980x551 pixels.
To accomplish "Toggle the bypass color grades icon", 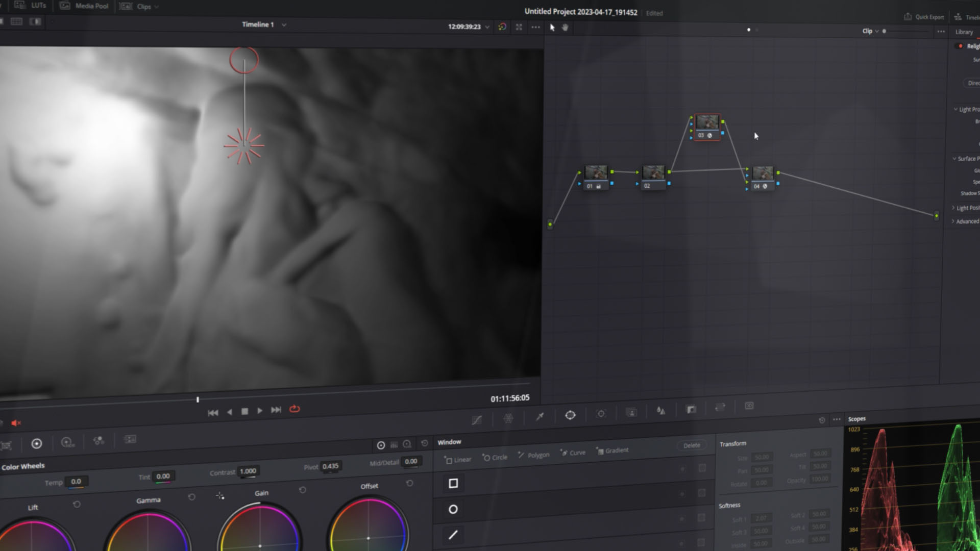I will [x=502, y=27].
